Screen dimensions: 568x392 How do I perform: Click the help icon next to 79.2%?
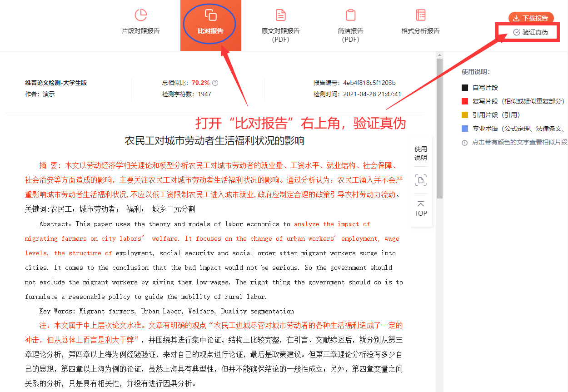tap(215, 83)
